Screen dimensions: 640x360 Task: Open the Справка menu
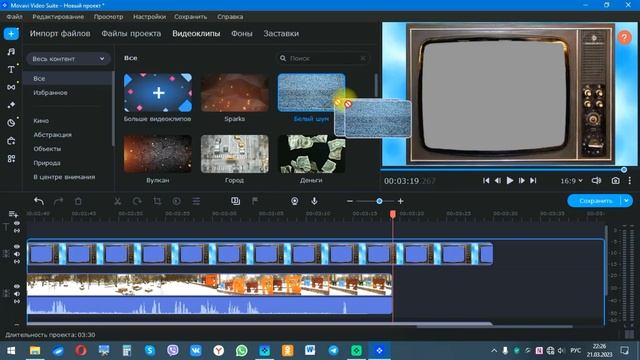click(x=230, y=17)
